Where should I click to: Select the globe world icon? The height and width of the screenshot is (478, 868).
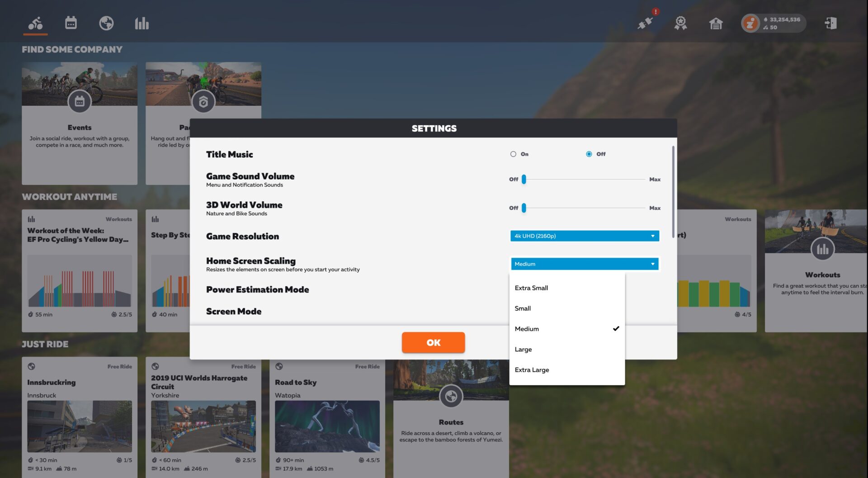coord(106,23)
